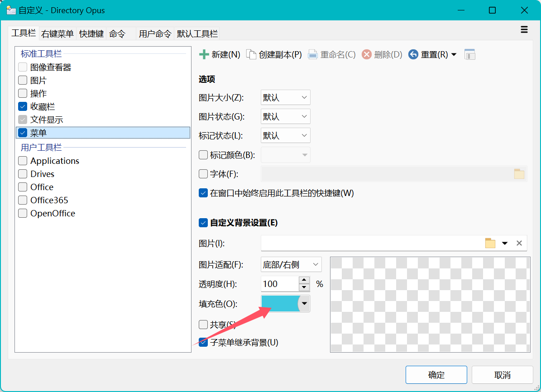
Task: Toggle the 图像查看器 toolbar checkbox
Action: click(23, 67)
